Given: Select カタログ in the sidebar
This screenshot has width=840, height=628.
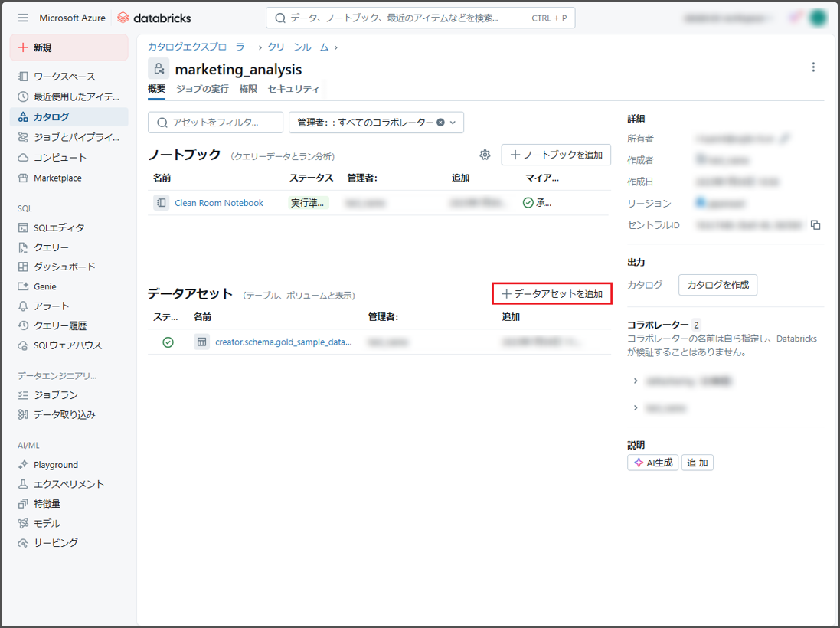Looking at the screenshot, I should click(x=69, y=117).
